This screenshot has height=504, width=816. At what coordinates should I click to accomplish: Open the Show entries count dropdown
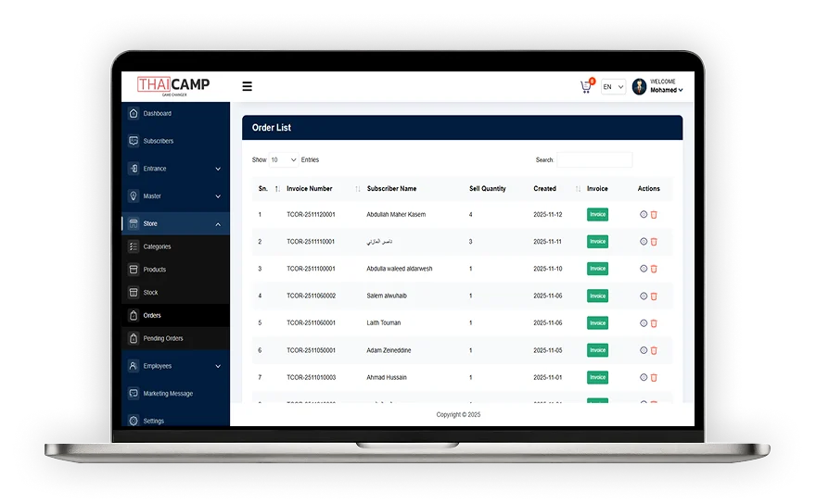tap(284, 160)
